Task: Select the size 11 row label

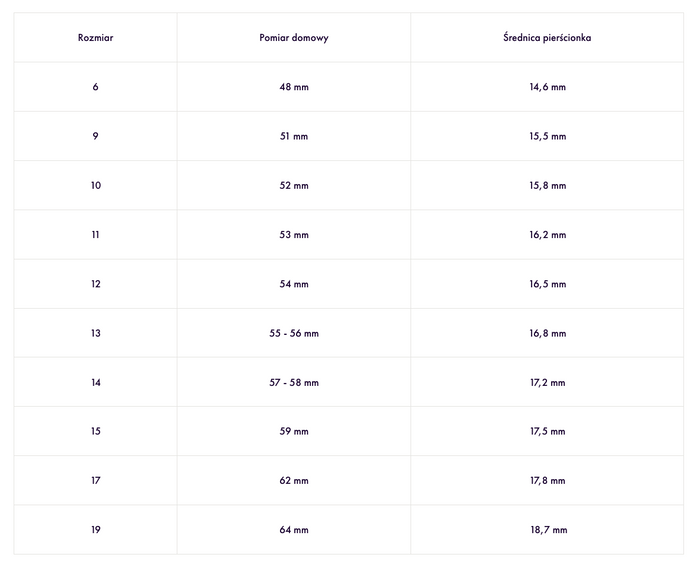Action: coord(95,235)
